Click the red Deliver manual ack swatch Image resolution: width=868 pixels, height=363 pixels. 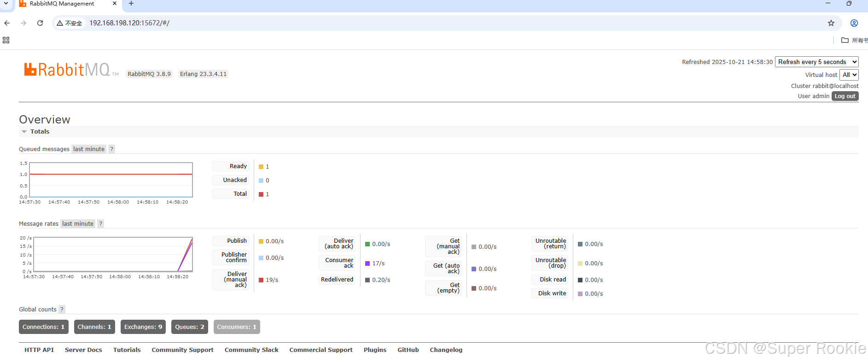click(261, 280)
